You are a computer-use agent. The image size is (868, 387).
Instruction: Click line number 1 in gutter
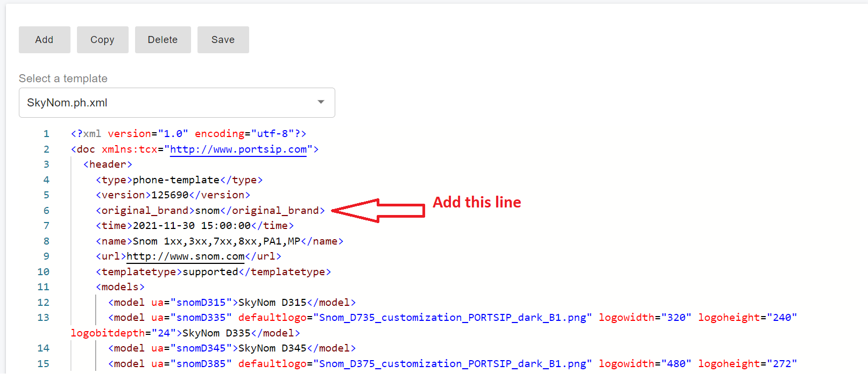[x=46, y=134]
